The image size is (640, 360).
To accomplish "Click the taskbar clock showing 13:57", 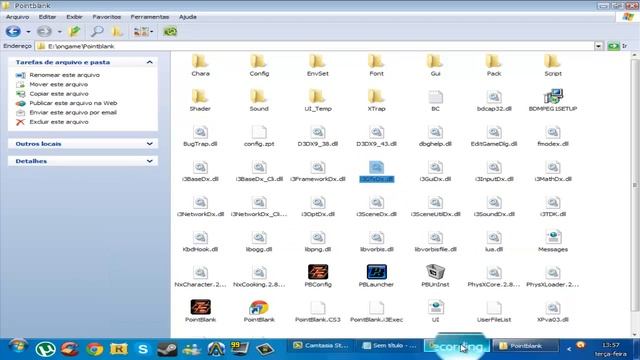I will (x=611, y=345).
